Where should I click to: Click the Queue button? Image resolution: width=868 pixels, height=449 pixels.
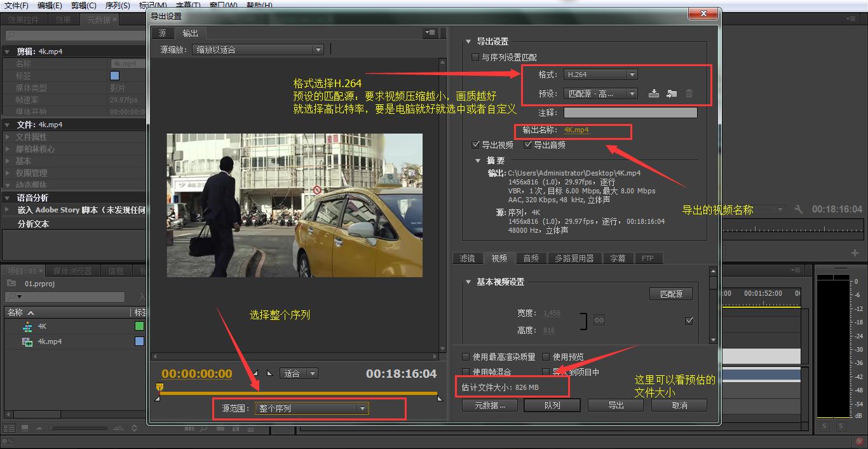pos(552,405)
